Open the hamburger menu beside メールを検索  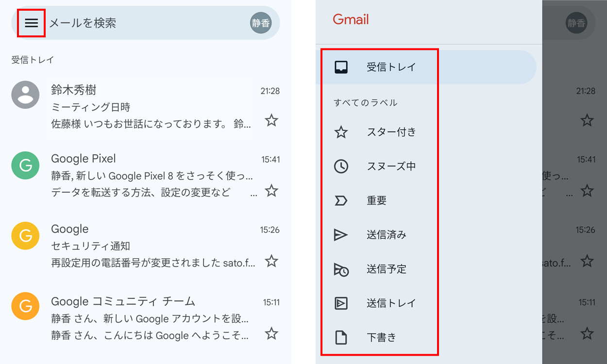[x=32, y=23]
